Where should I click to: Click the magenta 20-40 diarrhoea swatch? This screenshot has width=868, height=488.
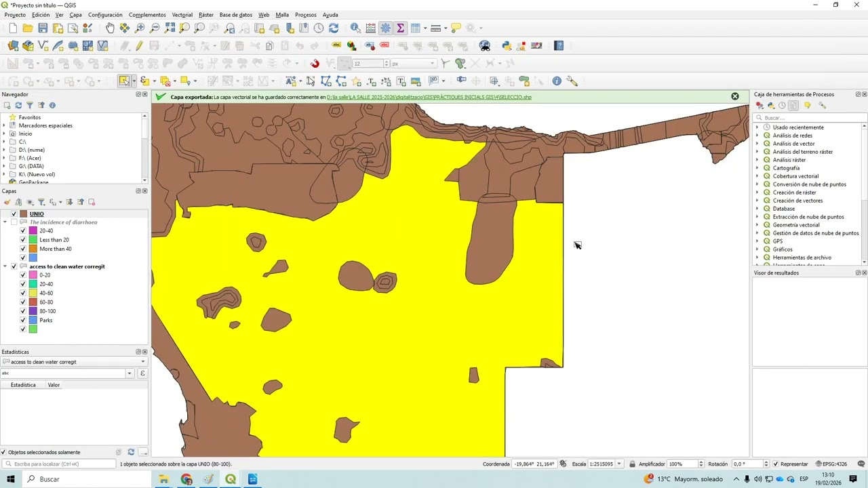(33, 231)
